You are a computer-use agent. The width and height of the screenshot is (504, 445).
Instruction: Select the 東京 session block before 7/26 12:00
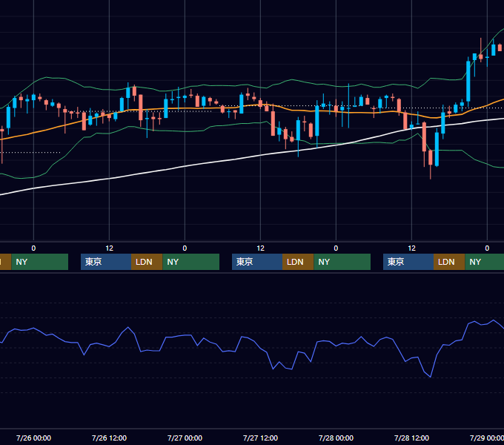pos(106,262)
